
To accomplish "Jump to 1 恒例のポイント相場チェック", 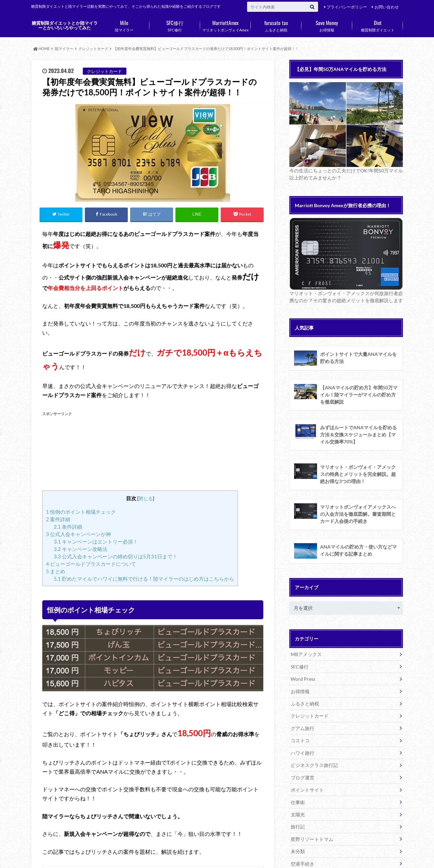I will coord(81,512).
